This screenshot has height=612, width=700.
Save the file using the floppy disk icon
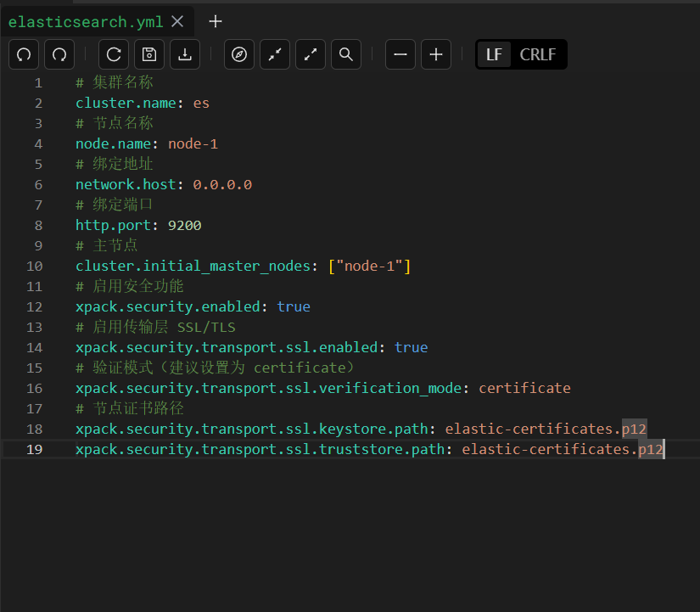pyautogui.click(x=149, y=54)
